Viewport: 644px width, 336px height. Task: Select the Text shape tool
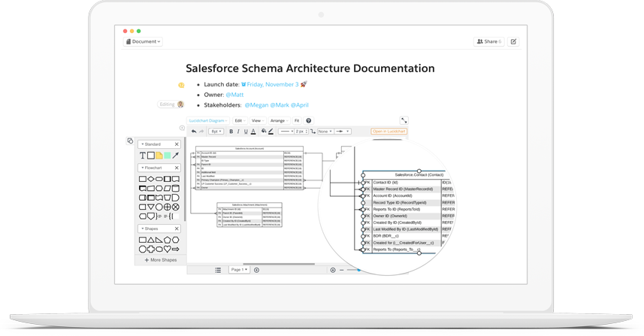pyautogui.click(x=142, y=156)
